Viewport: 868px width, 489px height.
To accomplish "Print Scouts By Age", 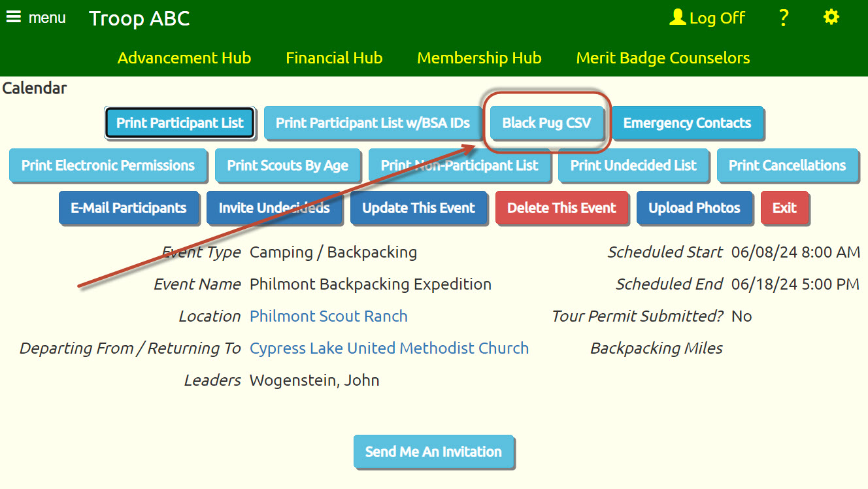I will click(288, 165).
